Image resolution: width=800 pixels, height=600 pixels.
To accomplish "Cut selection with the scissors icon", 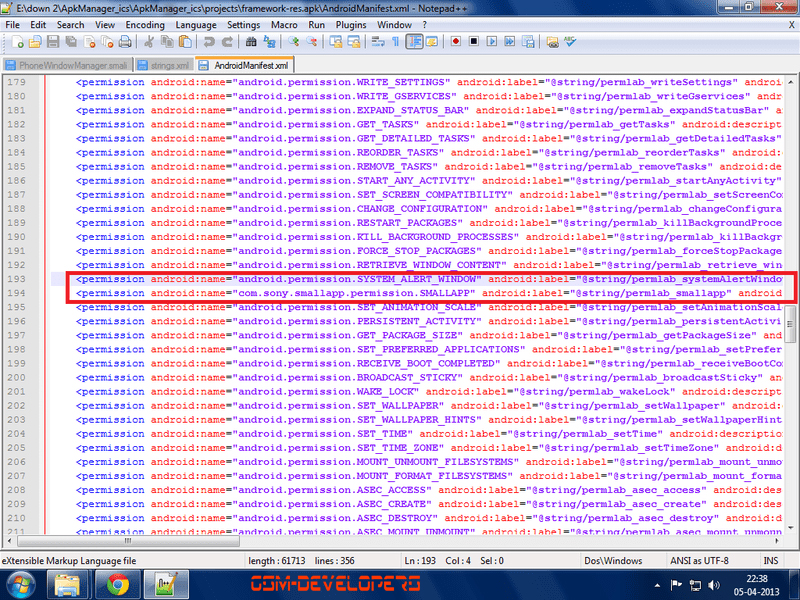I will pyautogui.click(x=149, y=42).
